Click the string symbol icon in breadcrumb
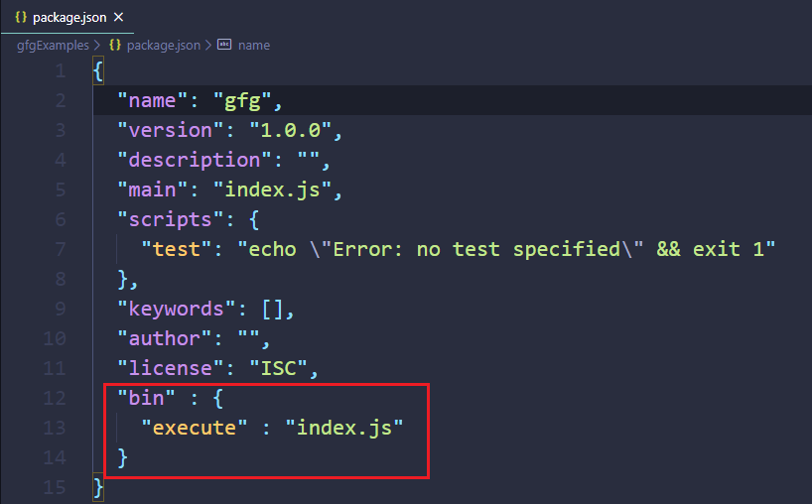812x504 pixels. [x=224, y=45]
